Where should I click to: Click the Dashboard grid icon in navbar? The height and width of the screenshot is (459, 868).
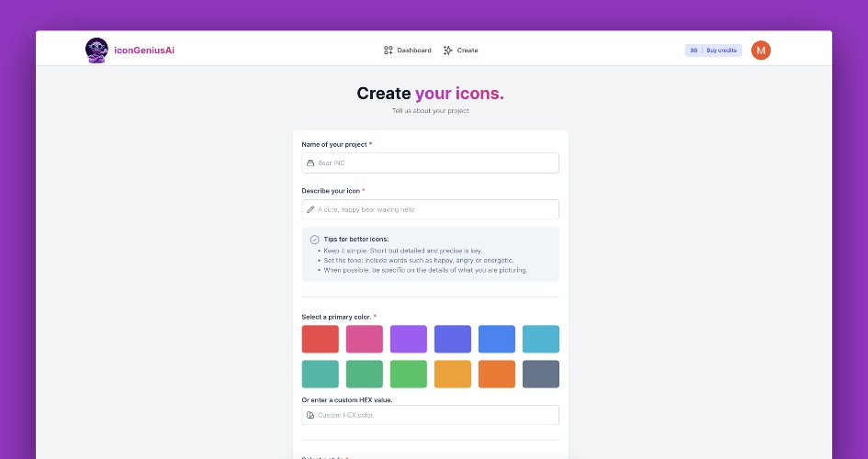pos(389,50)
